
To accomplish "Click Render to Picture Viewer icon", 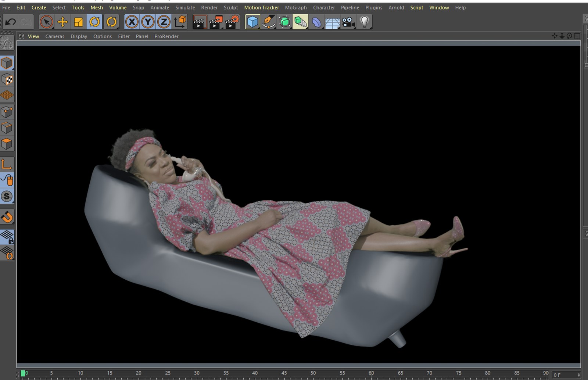I will 216,22.
